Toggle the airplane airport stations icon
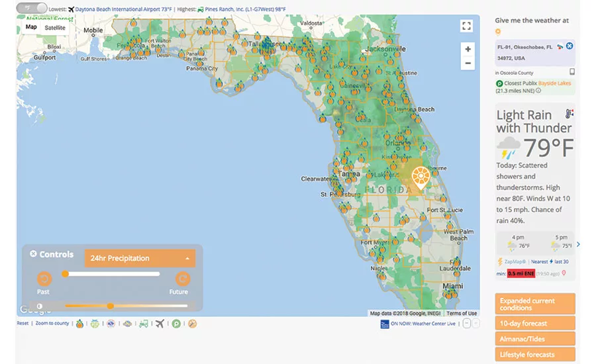The height and width of the screenshot is (364, 596). point(160,324)
